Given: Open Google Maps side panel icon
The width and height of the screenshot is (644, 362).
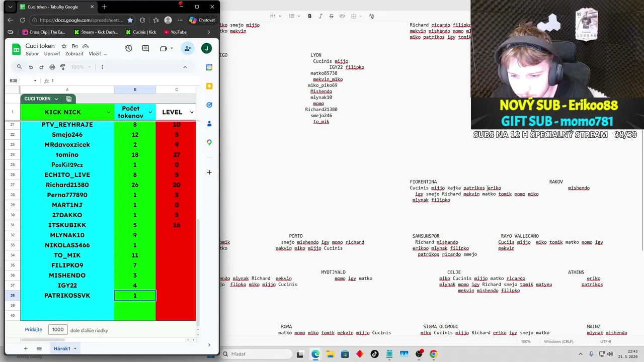Looking at the screenshot, I should (x=209, y=142).
